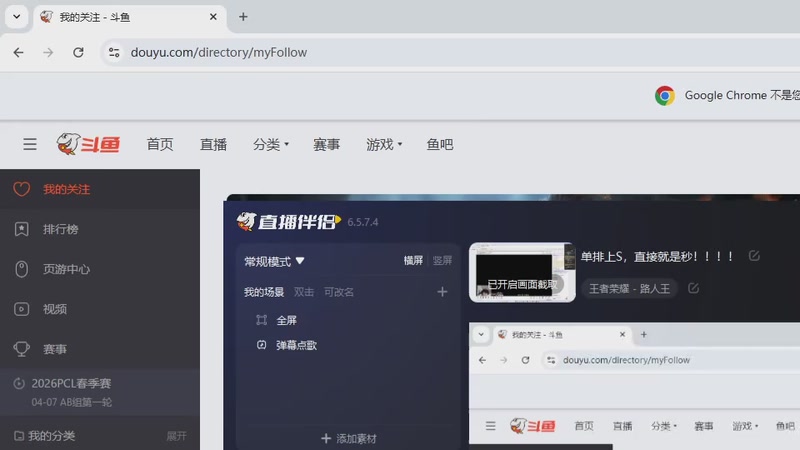The width and height of the screenshot is (800, 450).
Task: Go forward in browser history
Action: click(48, 53)
